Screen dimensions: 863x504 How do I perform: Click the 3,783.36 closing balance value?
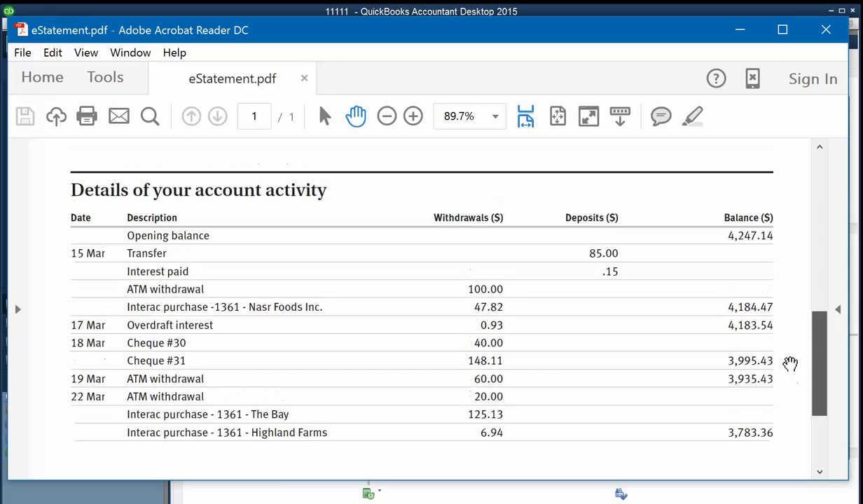[750, 433]
